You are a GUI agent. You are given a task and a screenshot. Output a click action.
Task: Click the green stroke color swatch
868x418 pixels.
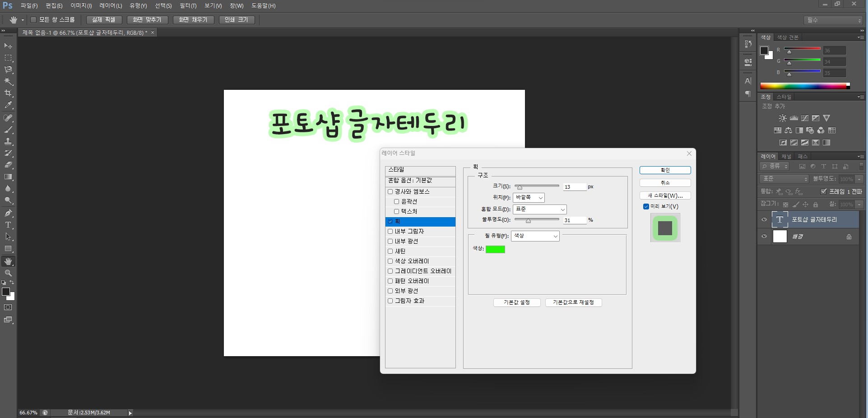click(495, 250)
